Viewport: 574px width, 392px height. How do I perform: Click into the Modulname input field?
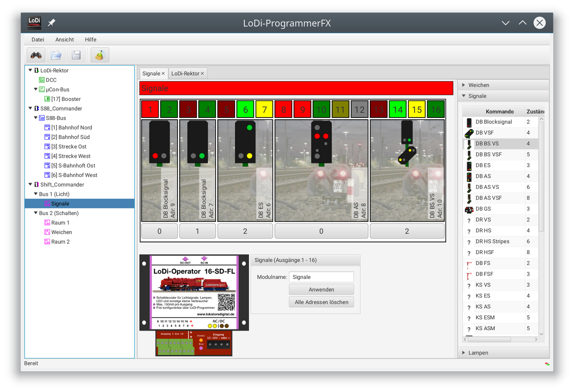(x=321, y=277)
